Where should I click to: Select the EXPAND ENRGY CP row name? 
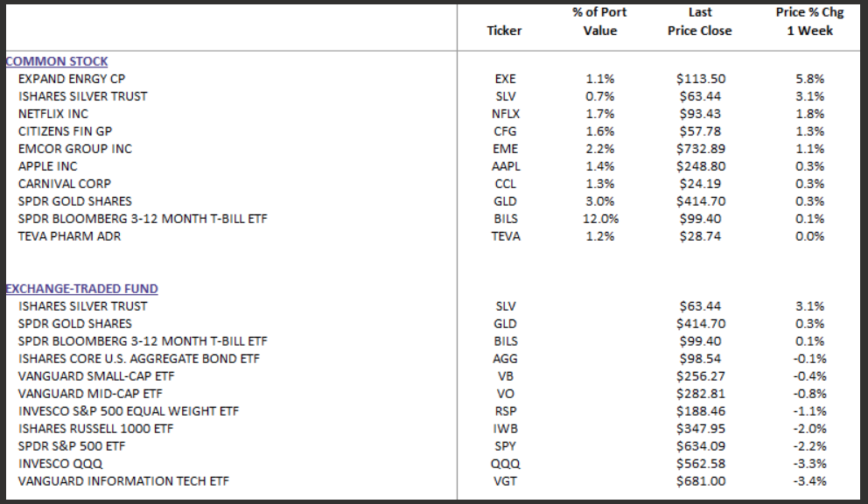tap(71, 79)
